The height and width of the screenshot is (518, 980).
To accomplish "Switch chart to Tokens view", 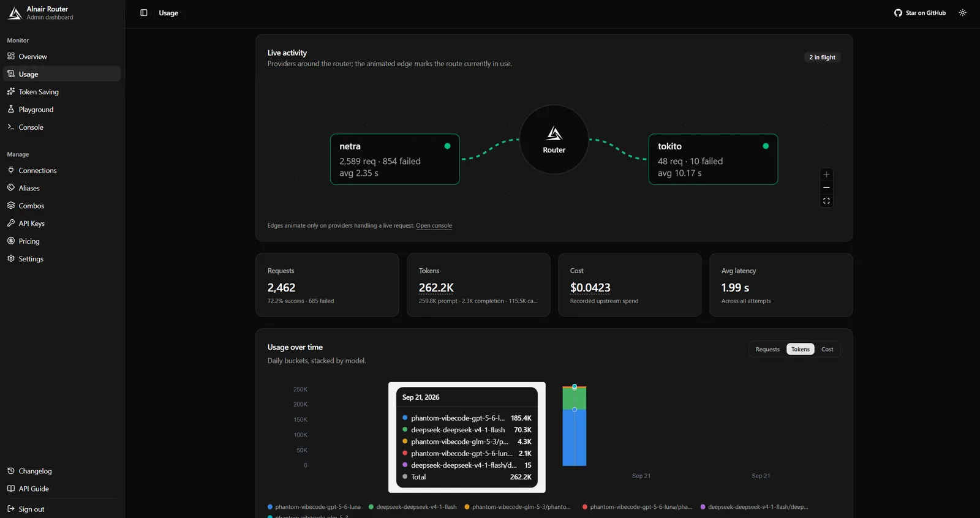I will pos(801,349).
